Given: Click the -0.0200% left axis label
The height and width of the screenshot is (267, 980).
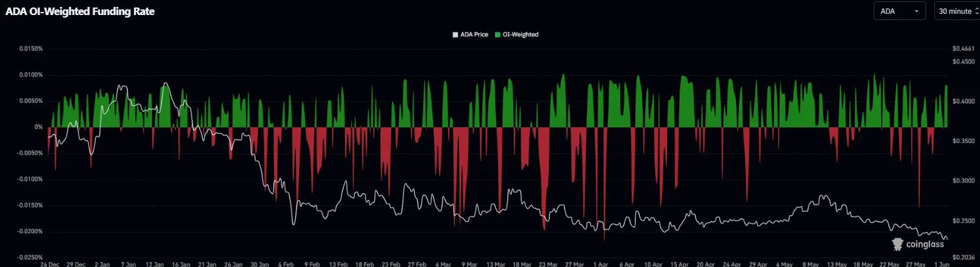Looking at the screenshot, I should [x=29, y=231].
